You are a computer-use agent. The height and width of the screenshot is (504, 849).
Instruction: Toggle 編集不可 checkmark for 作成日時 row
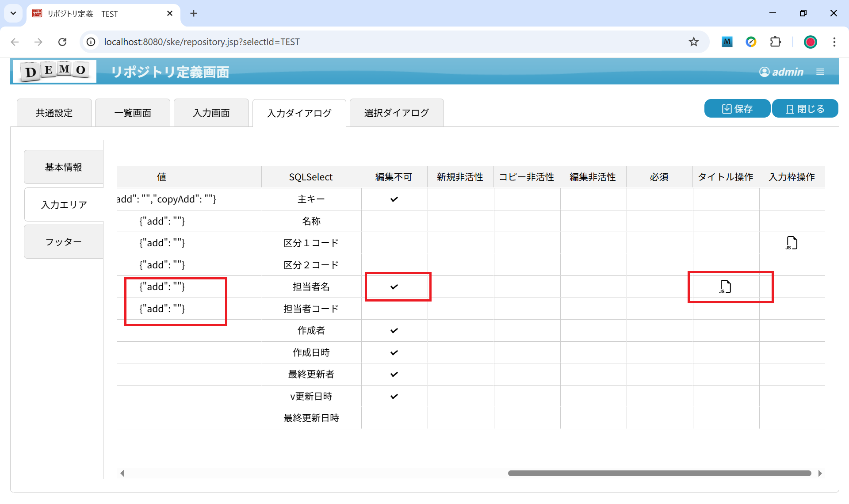394,352
